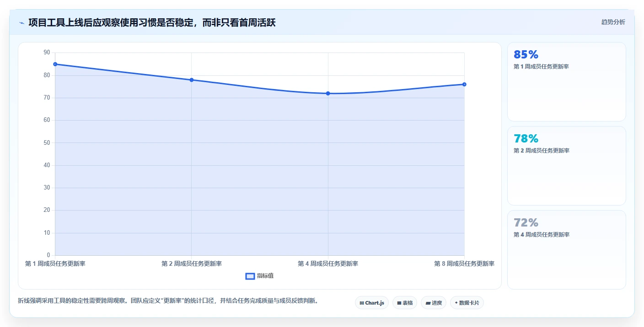The width and height of the screenshot is (644, 327).
Task: Click the 72% value card
Action: 566,250
